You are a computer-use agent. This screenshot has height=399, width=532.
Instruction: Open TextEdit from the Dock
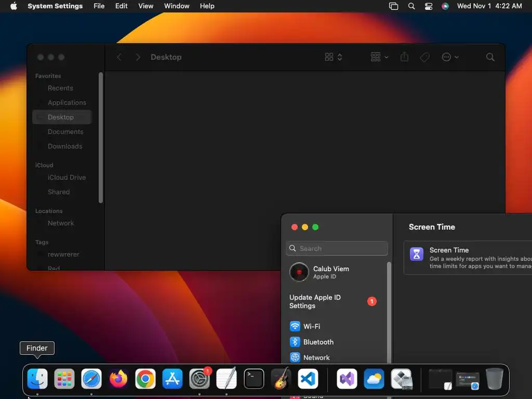(x=227, y=379)
